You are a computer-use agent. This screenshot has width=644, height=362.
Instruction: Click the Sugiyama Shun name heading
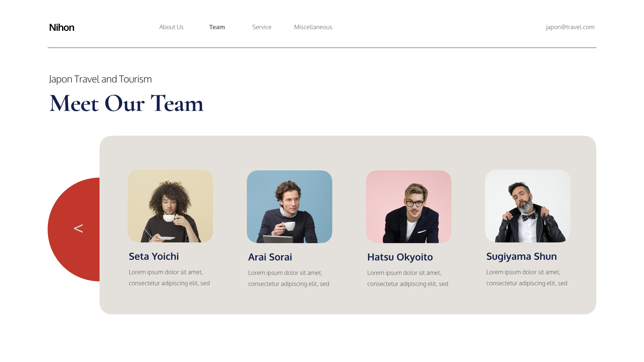(522, 256)
